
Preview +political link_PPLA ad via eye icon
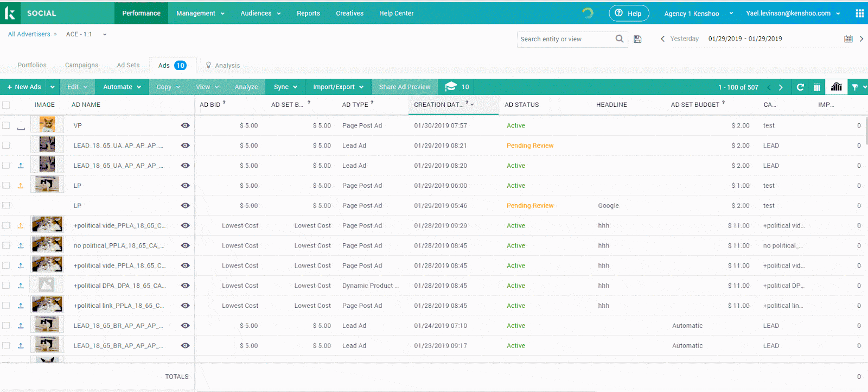click(x=186, y=306)
